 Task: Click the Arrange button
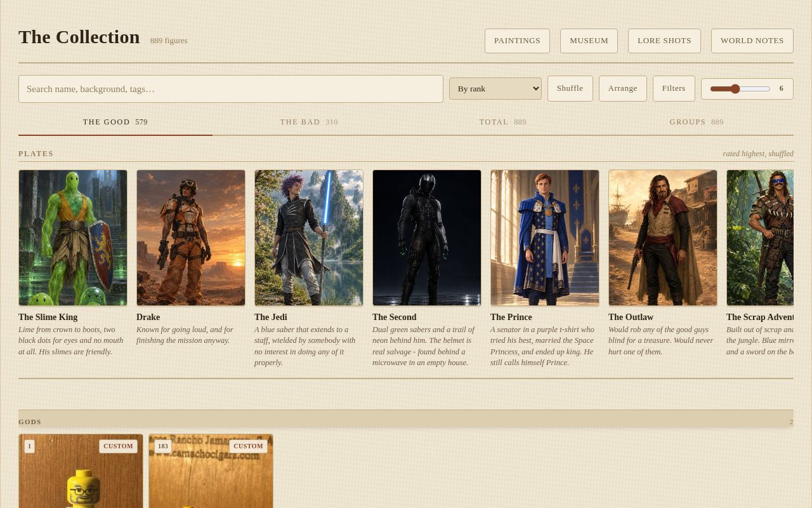coord(622,89)
